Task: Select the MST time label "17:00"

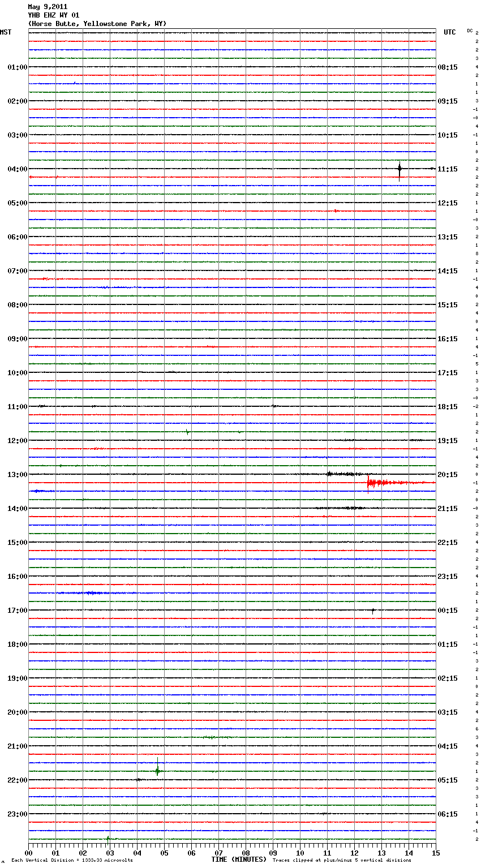Action: (17, 611)
